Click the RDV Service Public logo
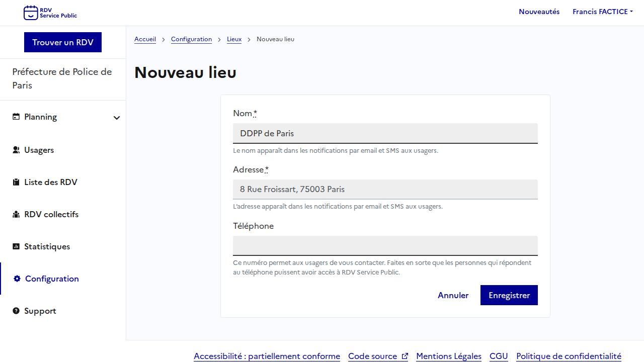 pos(50,13)
